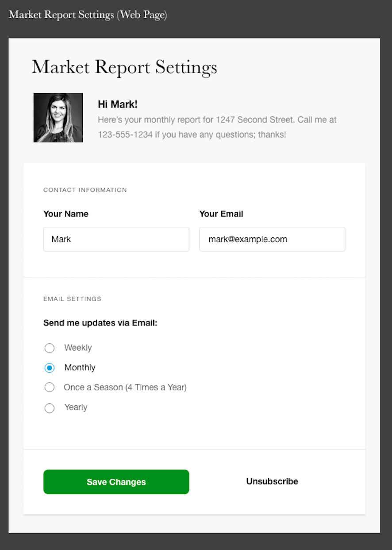Click the EMAIL SETTINGS section header
The height and width of the screenshot is (550, 392).
click(72, 299)
